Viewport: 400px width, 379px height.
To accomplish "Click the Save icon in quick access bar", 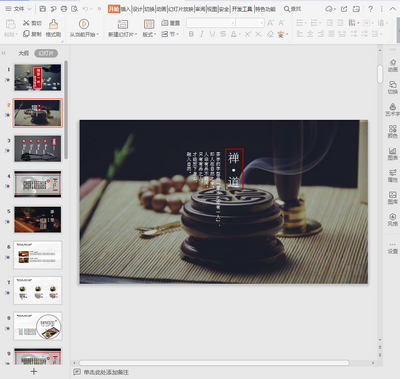I will pos(42,9).
